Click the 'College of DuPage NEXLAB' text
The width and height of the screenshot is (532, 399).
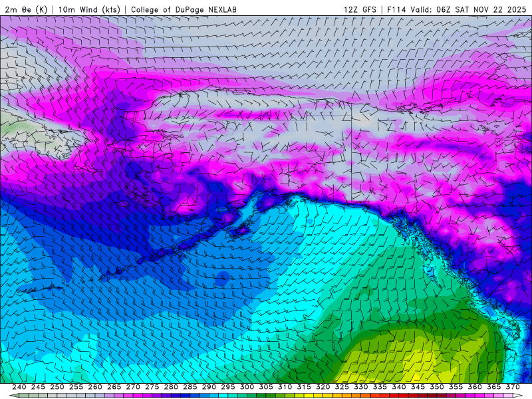tap(184, 9)
